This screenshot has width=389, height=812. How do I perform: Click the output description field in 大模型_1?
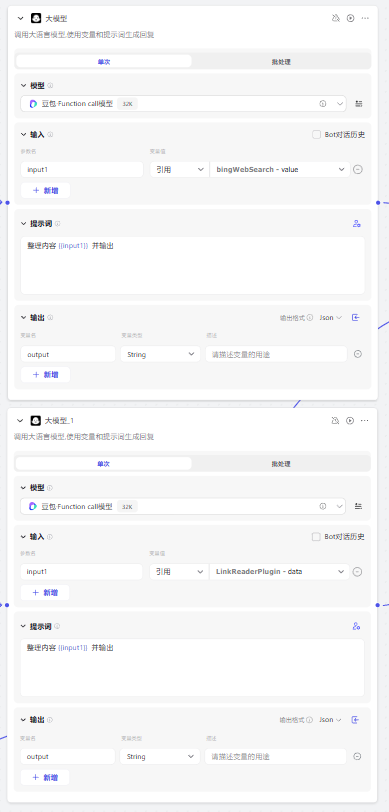276,757
